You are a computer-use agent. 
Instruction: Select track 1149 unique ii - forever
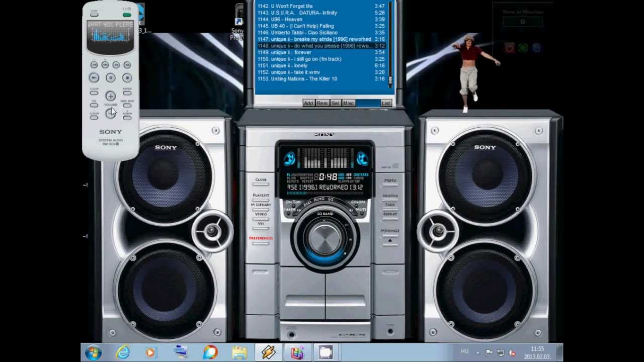(x=321, y=52)
